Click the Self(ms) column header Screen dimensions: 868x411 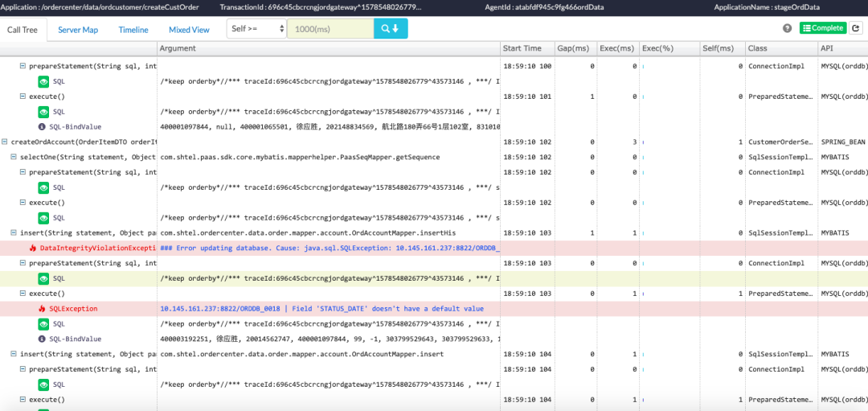pos(723,49)
